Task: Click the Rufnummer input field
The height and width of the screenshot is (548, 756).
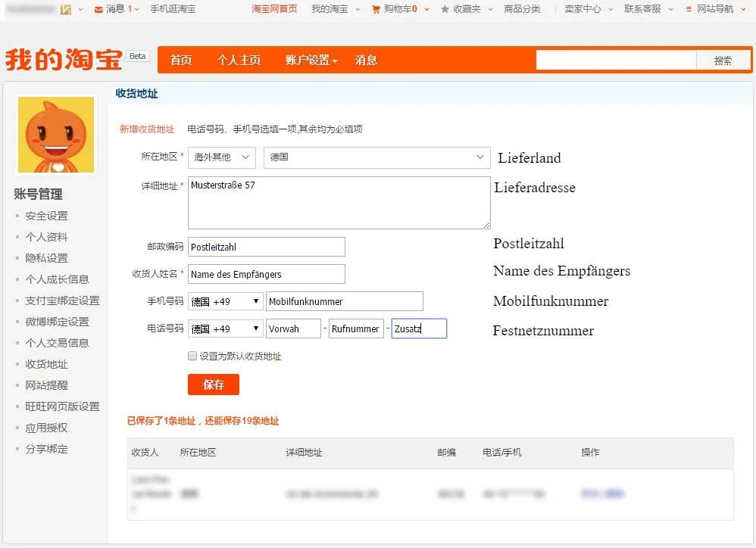Action: (x=356, y=328)
